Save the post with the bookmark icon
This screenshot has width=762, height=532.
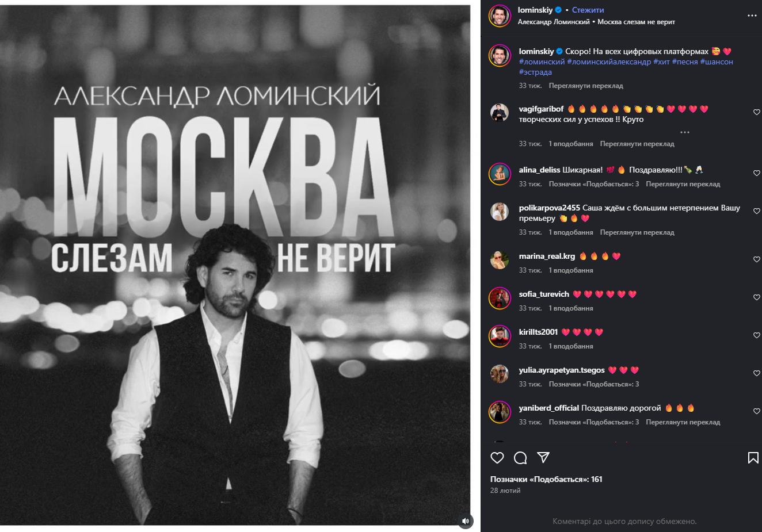coord(753,458)
